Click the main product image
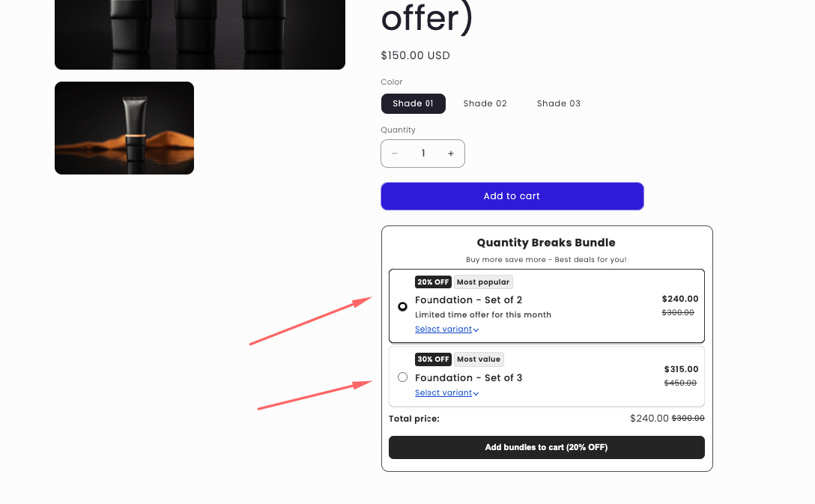This screenshot has height=504, width=815. (200, 34)
